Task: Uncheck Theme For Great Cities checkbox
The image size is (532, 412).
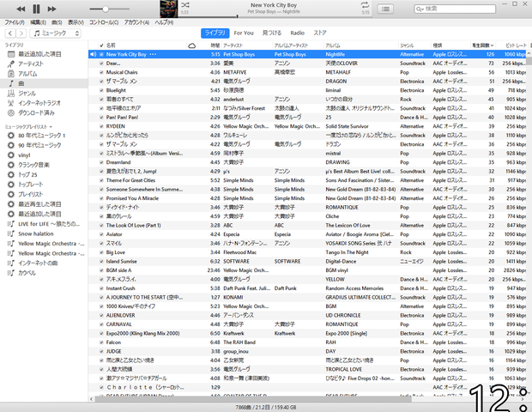Action: point(101,180)
